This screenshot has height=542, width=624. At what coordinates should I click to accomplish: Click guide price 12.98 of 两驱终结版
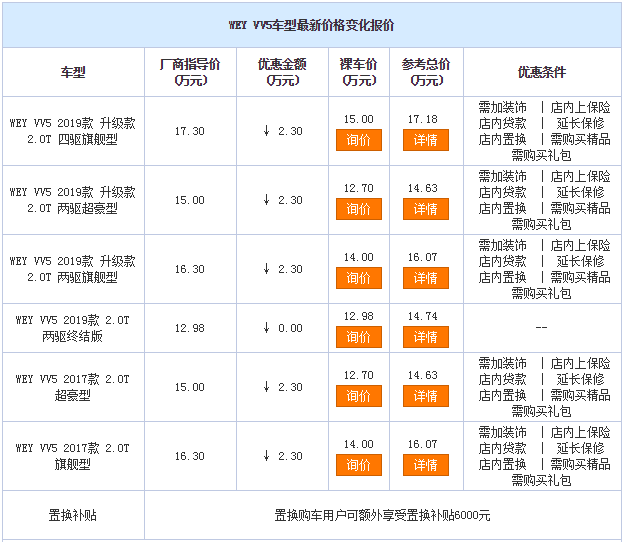190,328
